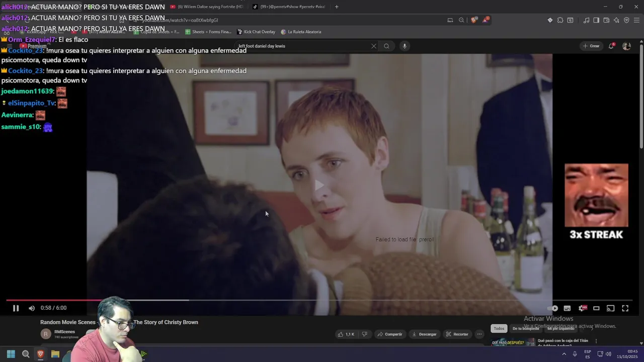
Task: Focus the left foot daniel day lewis search field
Action: (302, 46)
